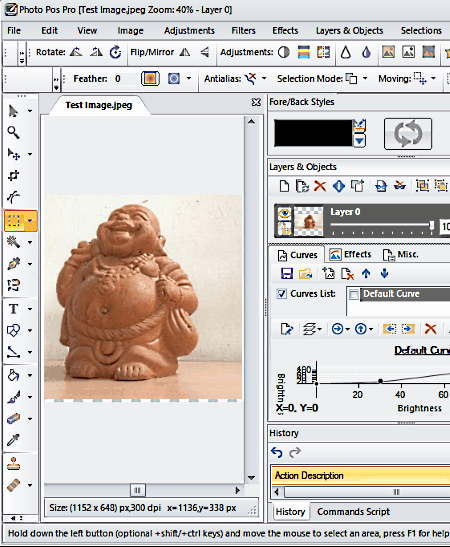450x547 pixels.
Task: Move the curve up using the blue up arrow
Action: coord(366,274)
